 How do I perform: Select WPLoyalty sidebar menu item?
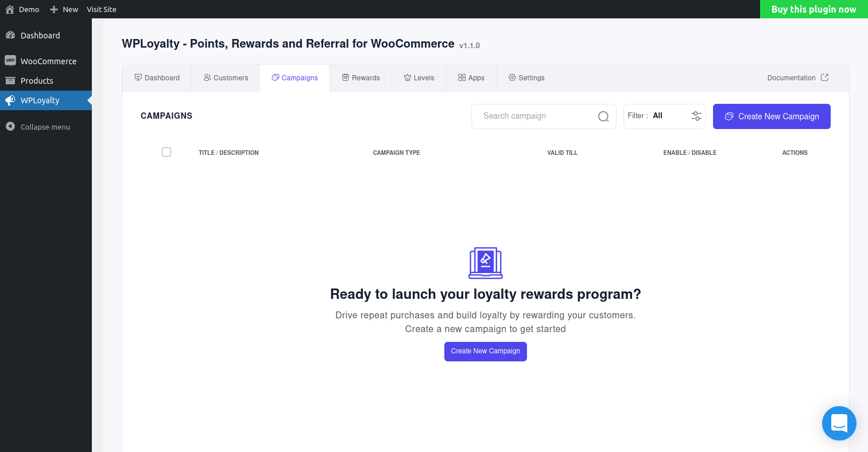tap(46, 100)
